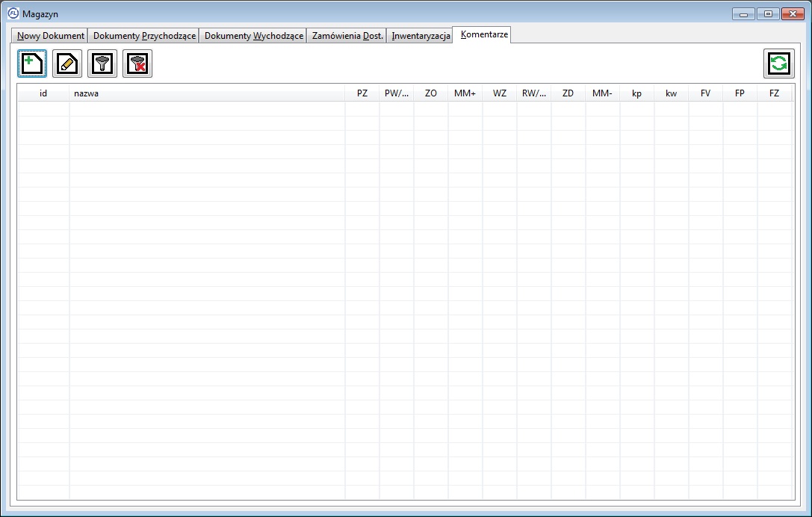812x517 pixels.
Task: Click the FZ column header
Action: [x=774, y=93]
